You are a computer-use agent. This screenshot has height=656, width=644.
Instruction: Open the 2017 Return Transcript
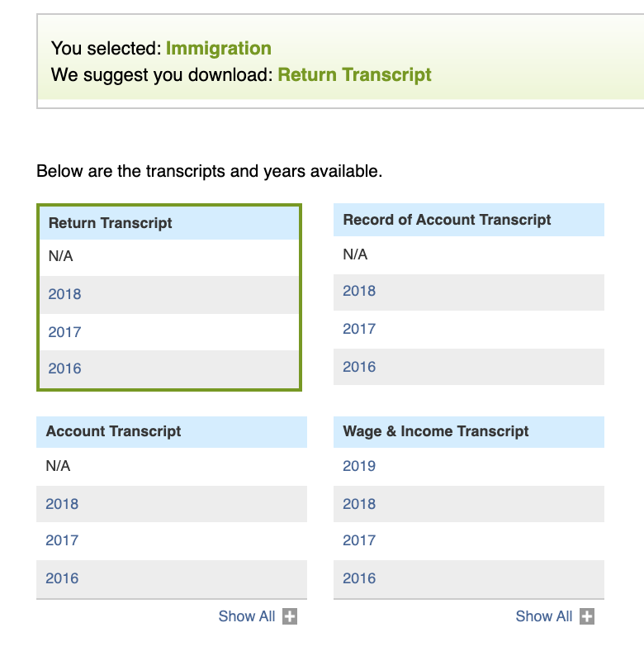pyautogui.click(x=65, y=332)
